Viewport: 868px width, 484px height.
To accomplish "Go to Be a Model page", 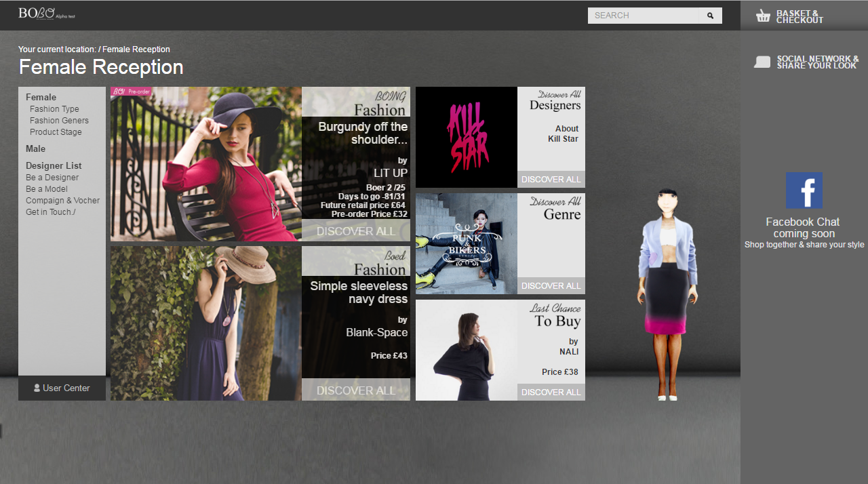I will click(47, 189).
